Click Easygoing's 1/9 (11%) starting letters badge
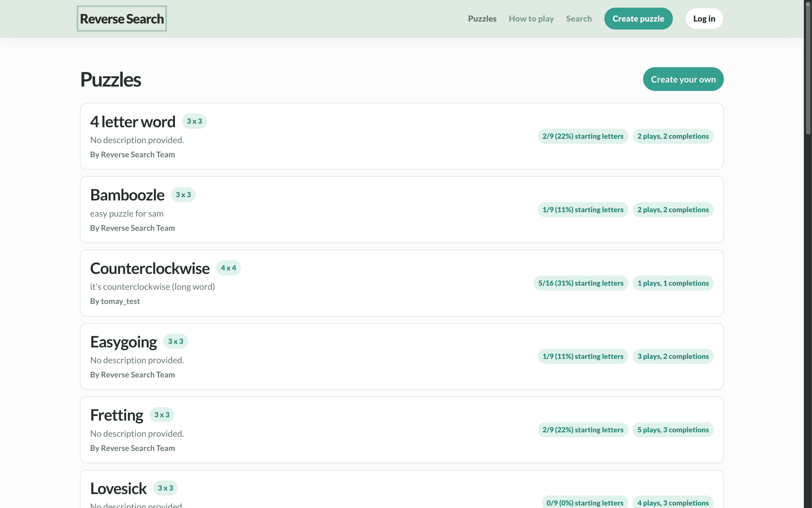The image size is (812, 508). pyautogui.click(x=583, y=356)
